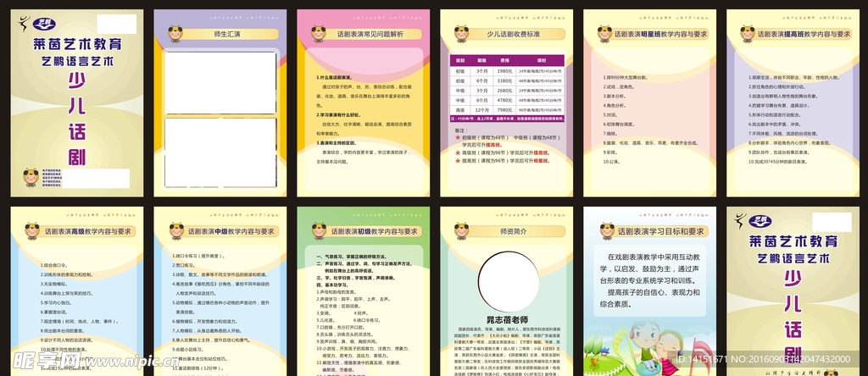Click the round teacher portrait placeholder
Viewport: 868px width, 376px height.
point(509,281)
